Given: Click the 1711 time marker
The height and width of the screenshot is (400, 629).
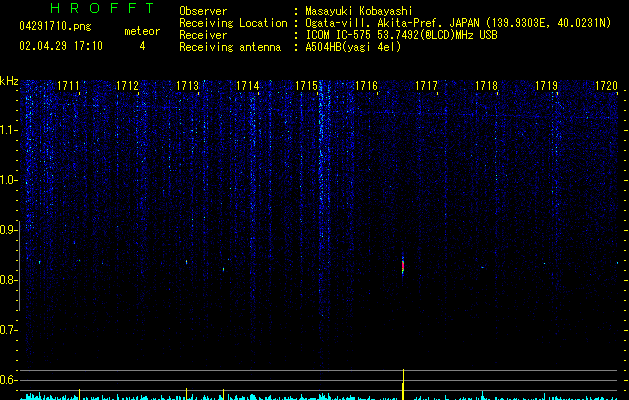Looking at the screenshot, I should coord(68,86).
